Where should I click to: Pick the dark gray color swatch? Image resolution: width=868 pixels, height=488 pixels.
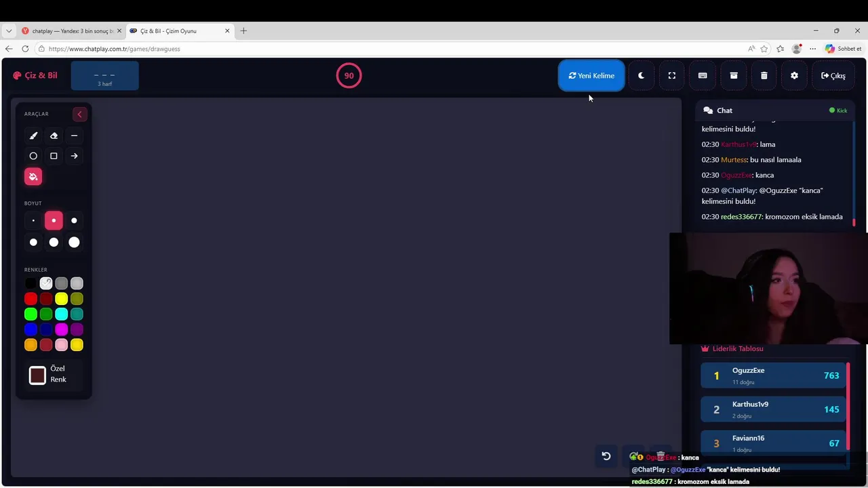[62, 283]
